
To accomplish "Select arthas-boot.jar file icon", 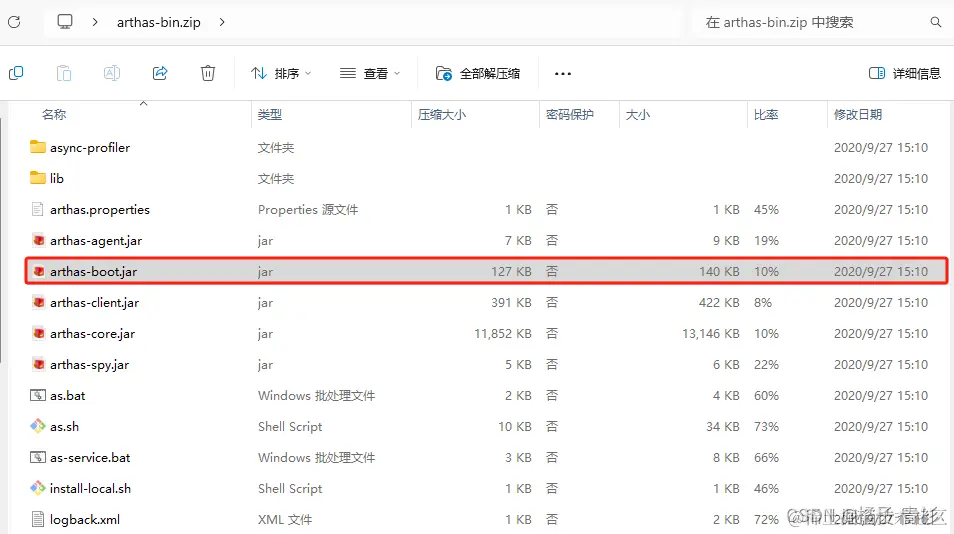I will (x=38, y=271).
